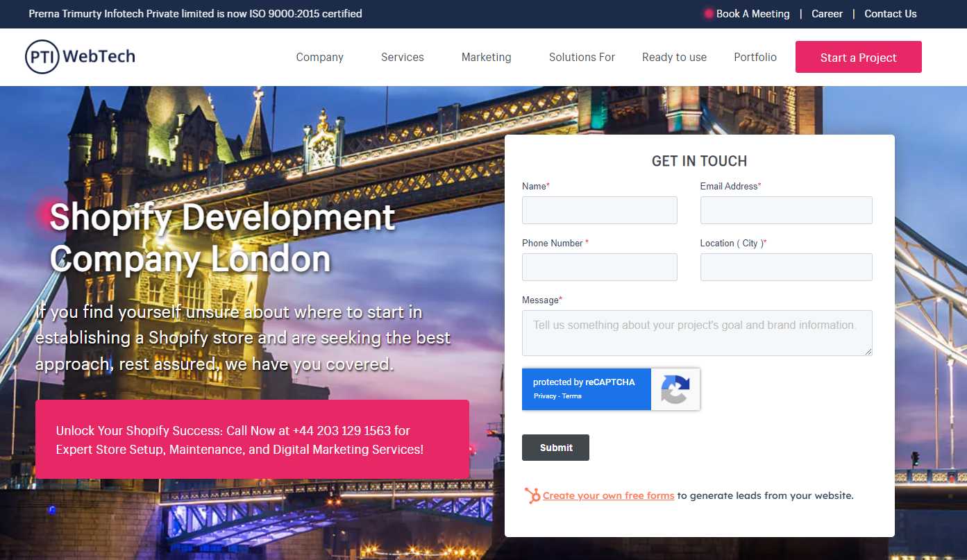
Task: Expand the Marketing menu
Action: (x=486, y=58)
